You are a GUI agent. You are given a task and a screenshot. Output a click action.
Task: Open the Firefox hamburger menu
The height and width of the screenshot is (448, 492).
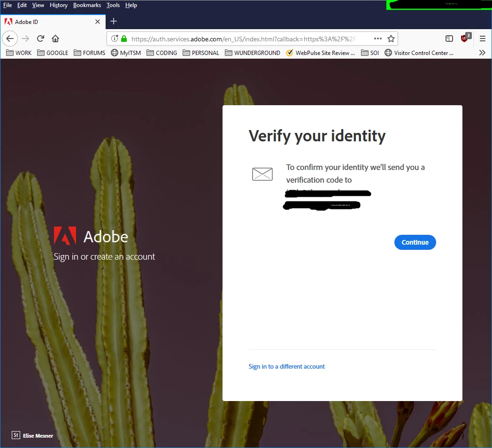click(483, 39)
